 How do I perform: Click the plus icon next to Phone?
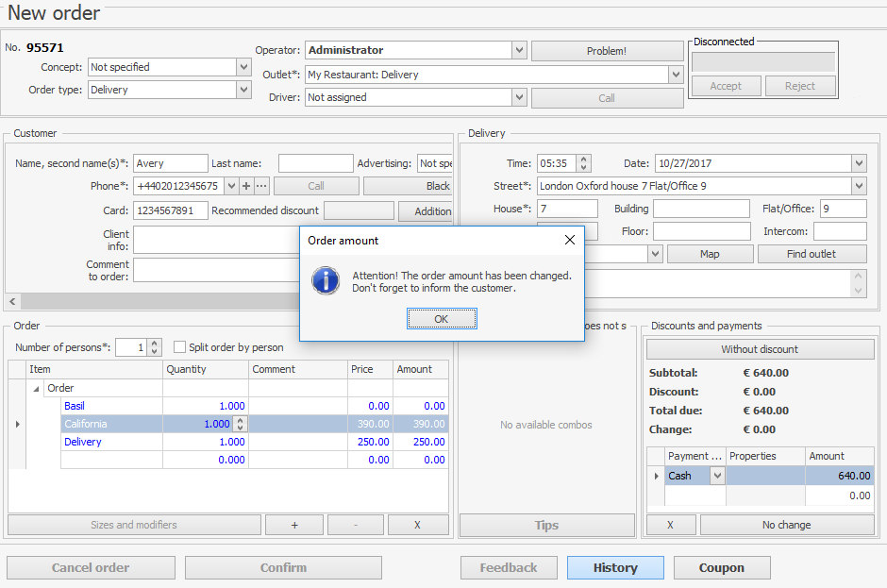pos(246,186)
